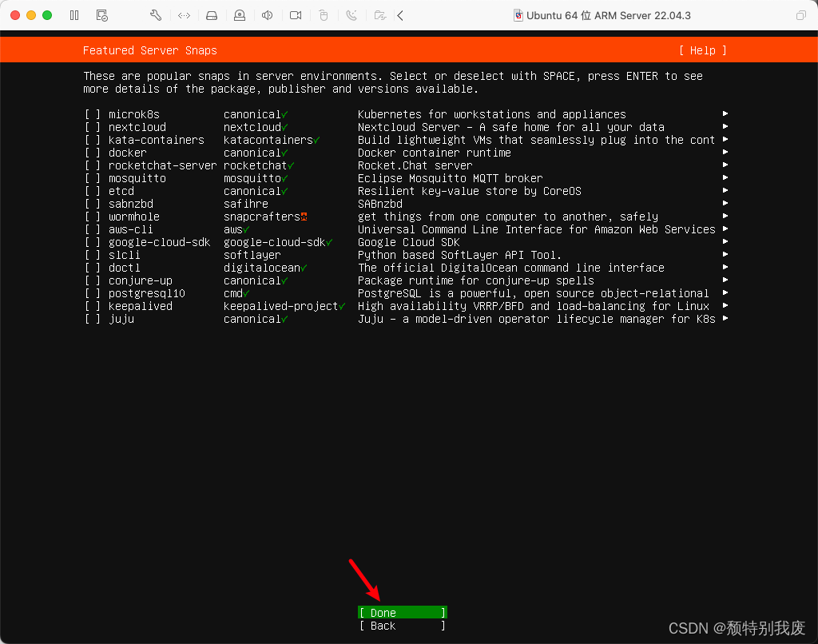Click Kubernetes for workstations and appliances text
Screen dimensions: 818x644
pos(492,114)
